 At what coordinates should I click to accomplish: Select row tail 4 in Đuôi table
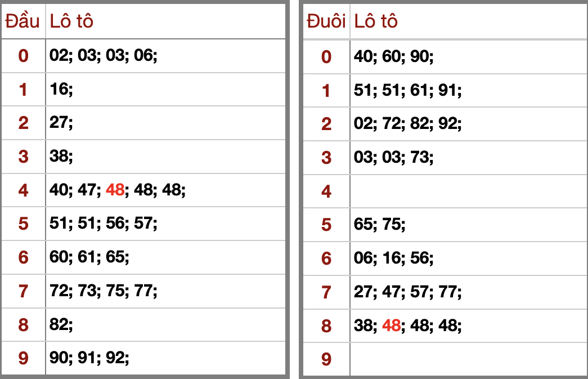click(x=326, y=191)
